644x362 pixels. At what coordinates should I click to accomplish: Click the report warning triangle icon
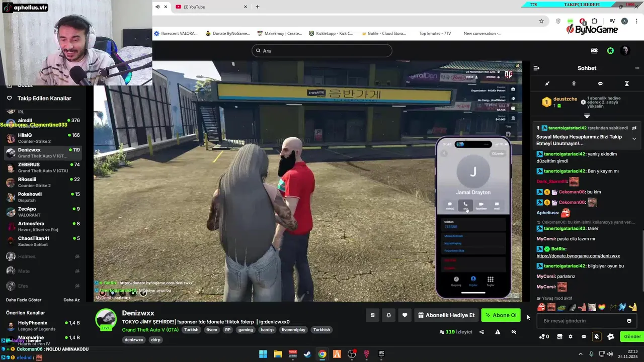click(498, 332)
